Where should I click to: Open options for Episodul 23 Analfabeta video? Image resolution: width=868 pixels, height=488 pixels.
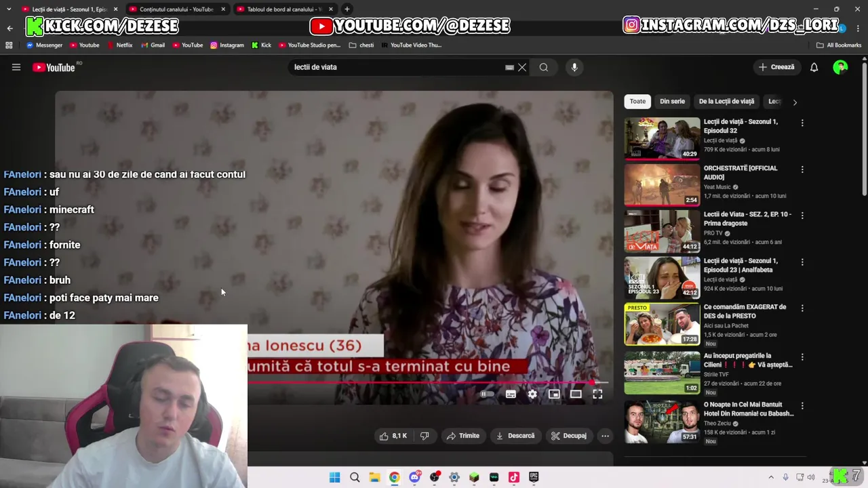click(x=802, y=262)
